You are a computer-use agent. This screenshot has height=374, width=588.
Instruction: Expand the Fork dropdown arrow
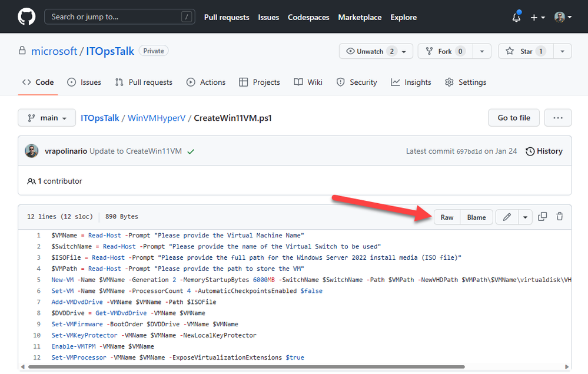click(x=482, y=51)
